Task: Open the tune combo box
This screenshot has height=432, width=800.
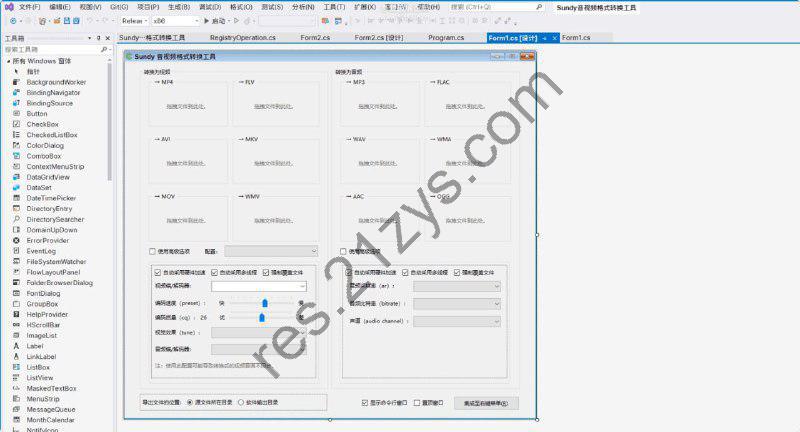Action: [259, 333]
